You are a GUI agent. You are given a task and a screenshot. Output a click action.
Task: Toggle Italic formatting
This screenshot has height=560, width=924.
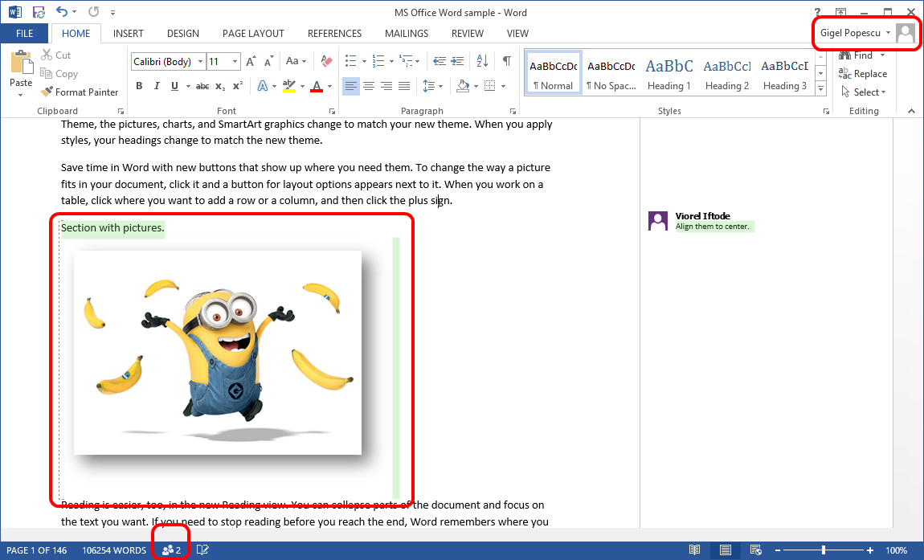[x=157, y=86]
